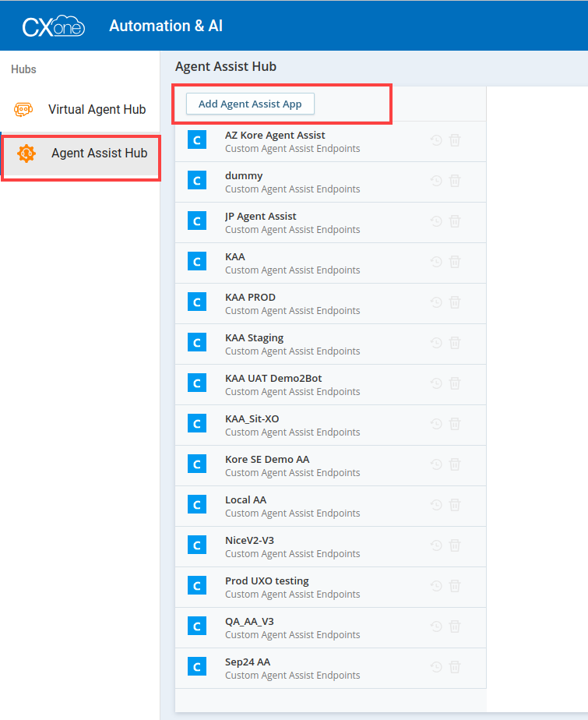Screen dimensions: 588x720
Task: Click Add Agent Assist App button
Action: coord(250,104)
